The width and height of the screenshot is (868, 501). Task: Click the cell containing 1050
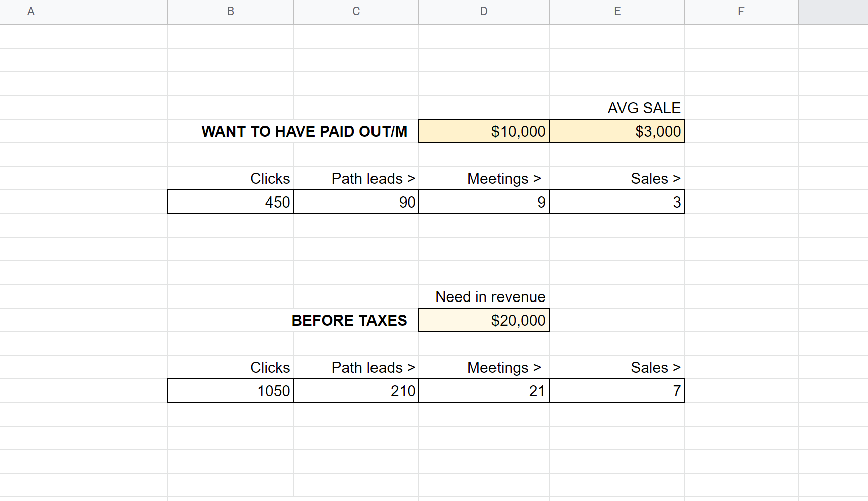230,391
